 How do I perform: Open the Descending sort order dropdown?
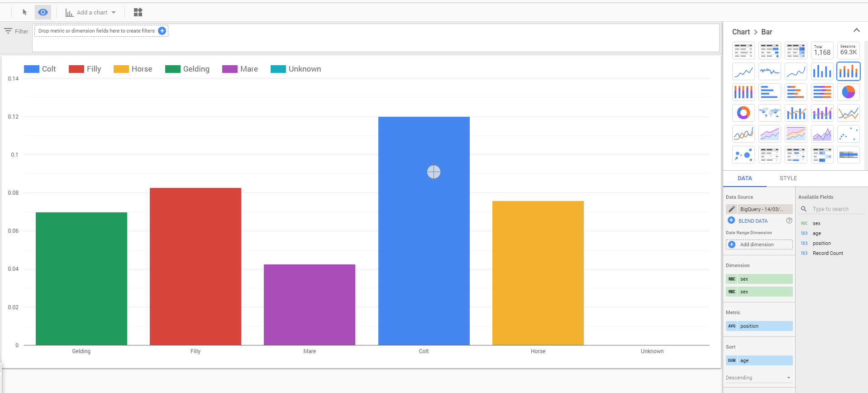(758, 378)
